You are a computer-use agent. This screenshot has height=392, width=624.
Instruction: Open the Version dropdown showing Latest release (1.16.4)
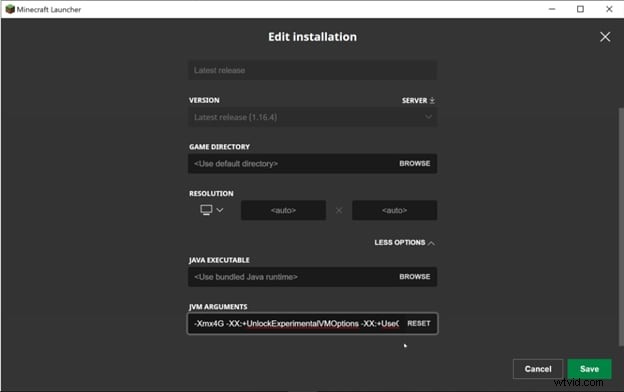click(x=312, y=117)
